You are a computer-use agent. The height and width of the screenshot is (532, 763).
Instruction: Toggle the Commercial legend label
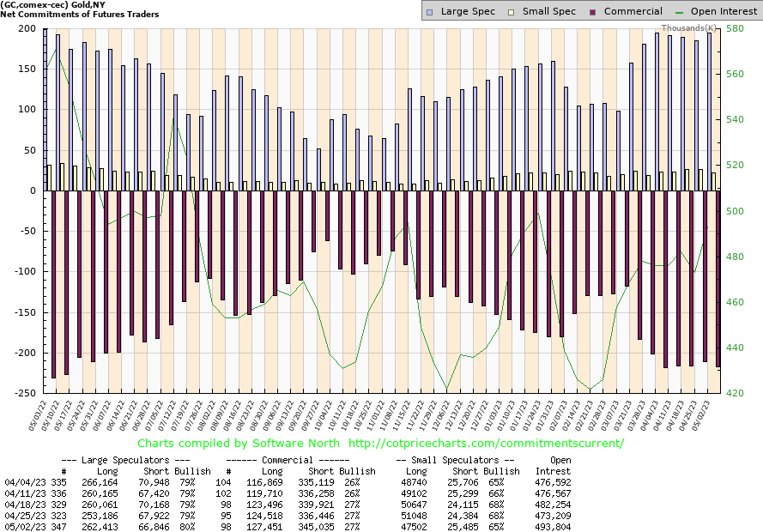(633, 11)
